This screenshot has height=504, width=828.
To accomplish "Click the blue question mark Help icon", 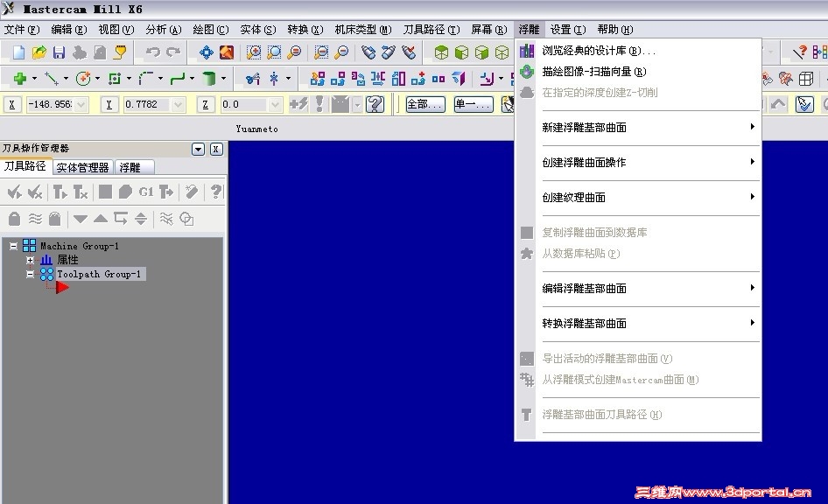I will pyautogui.click(x=375, y=104).
